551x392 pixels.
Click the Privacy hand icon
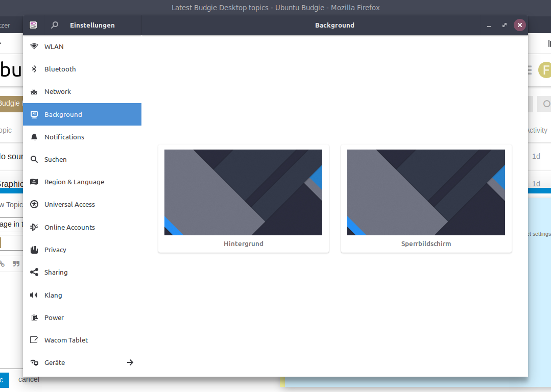34,250
